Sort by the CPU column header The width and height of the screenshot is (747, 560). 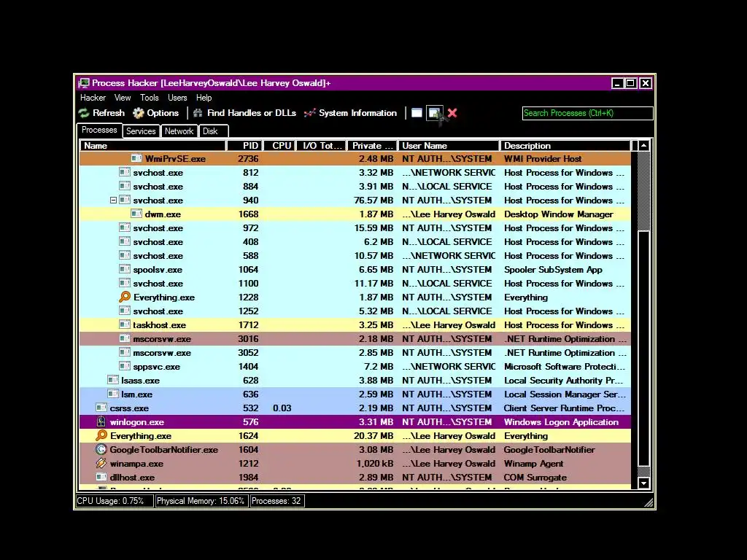point(279,146)
